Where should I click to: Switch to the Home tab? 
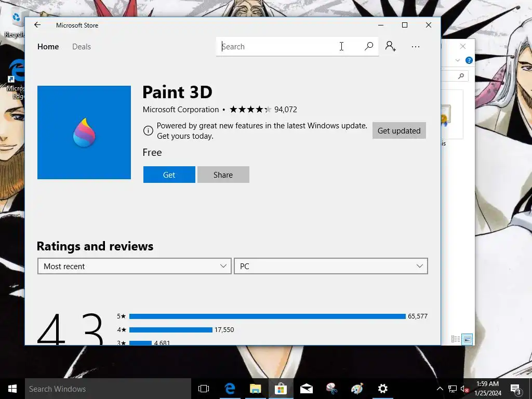pyautogui.click(x=48, y=46)
